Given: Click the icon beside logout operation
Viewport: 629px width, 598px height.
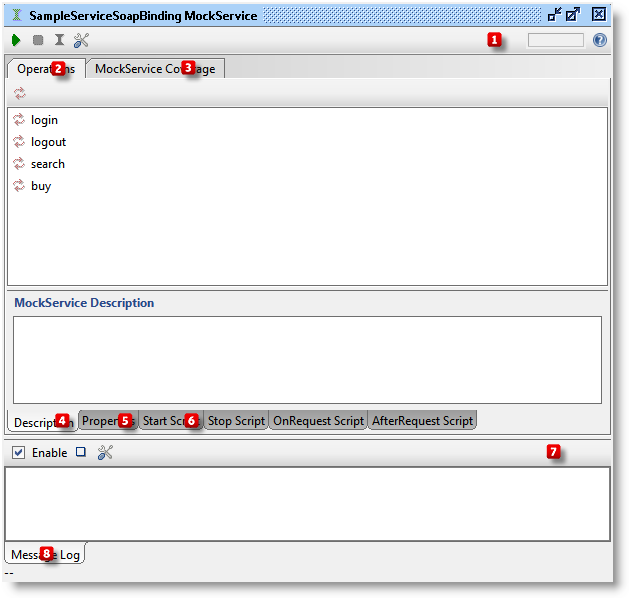Looking at the screenshot, I should click(19, 142).
